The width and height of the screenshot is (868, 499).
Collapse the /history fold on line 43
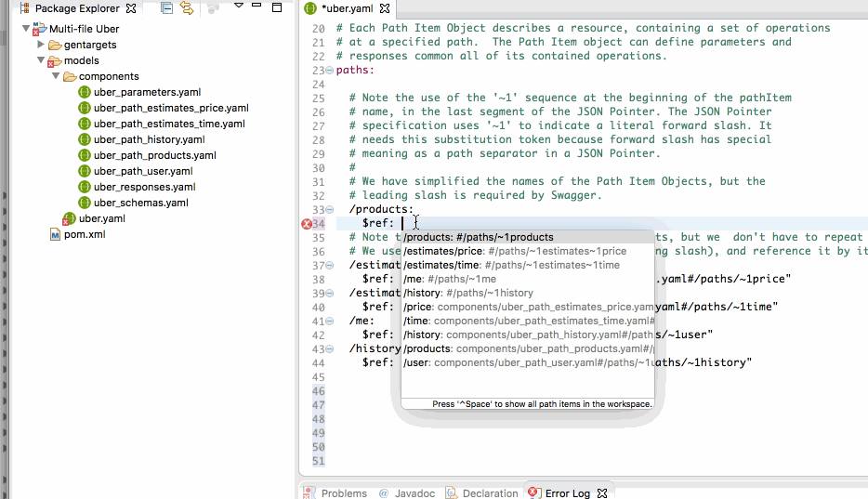click(x=329, y=349)
